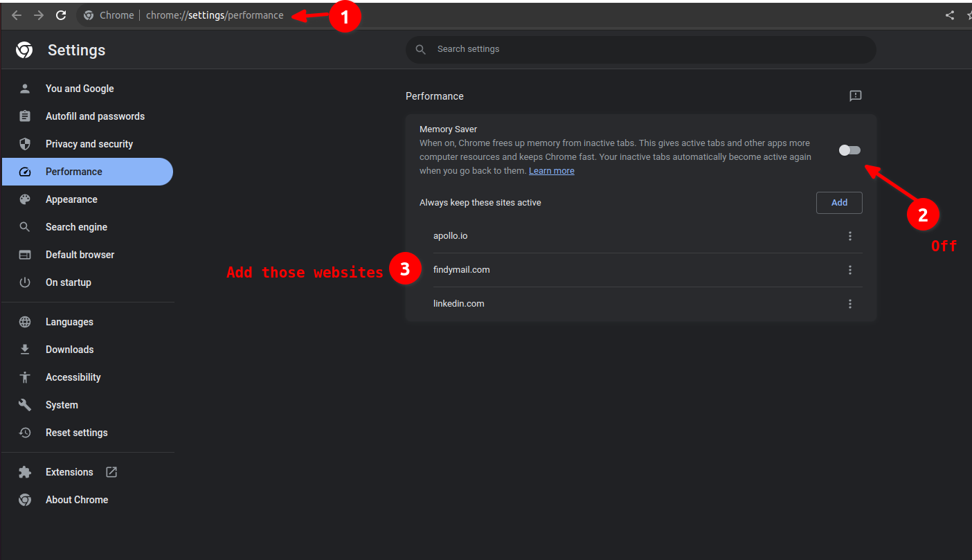Click the About Chrome logo icon
This screenshot has width=972, height=560.
[x=25, y=500]
